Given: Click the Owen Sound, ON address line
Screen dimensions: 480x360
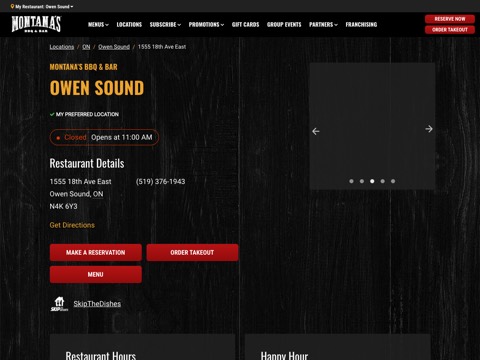Looking at the screenshot, I should coord(76,194).
